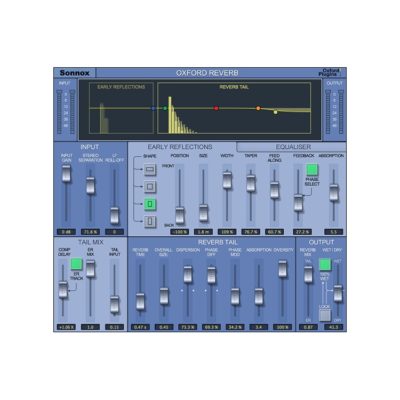Click the Reverb Mix fader
This screenshot has width=400, height=400.
point(308,274)
